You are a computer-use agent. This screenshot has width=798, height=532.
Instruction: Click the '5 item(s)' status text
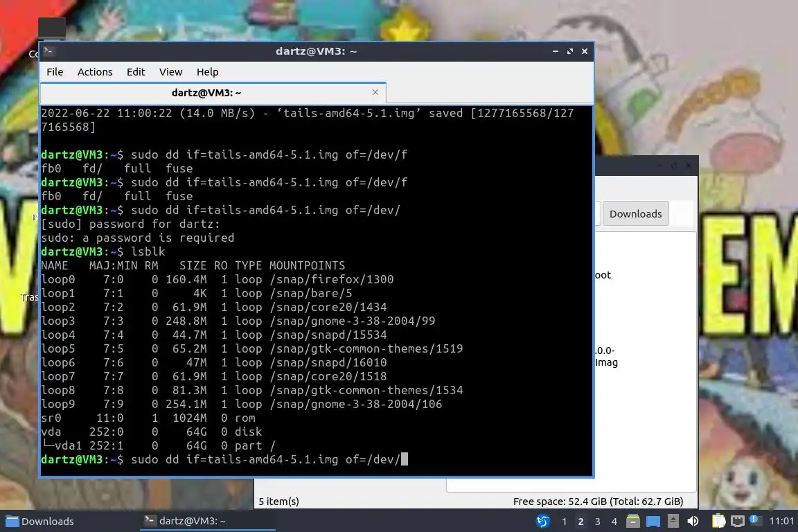tap(279, 502)
